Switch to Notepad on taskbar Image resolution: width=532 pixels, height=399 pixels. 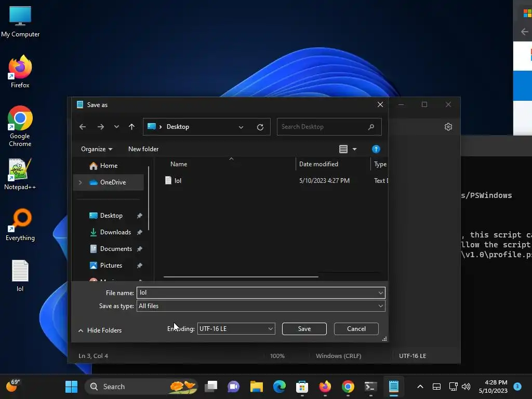pos(394,387)
